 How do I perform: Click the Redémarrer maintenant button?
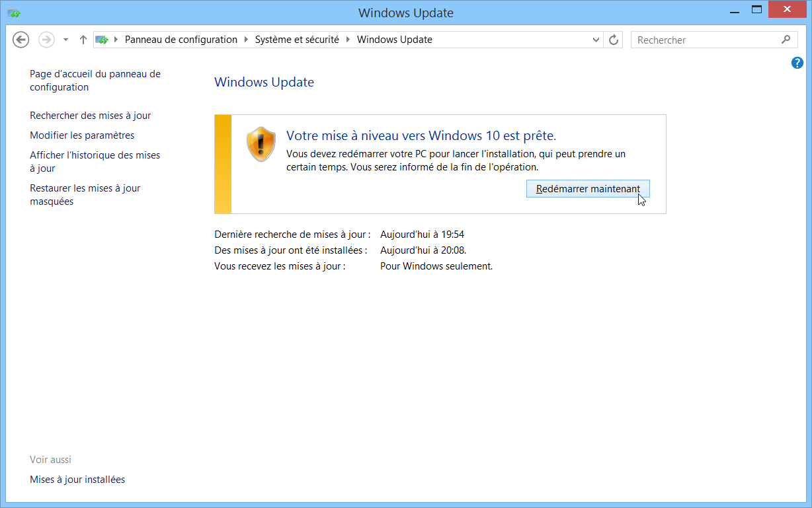(x=588, y=189)
